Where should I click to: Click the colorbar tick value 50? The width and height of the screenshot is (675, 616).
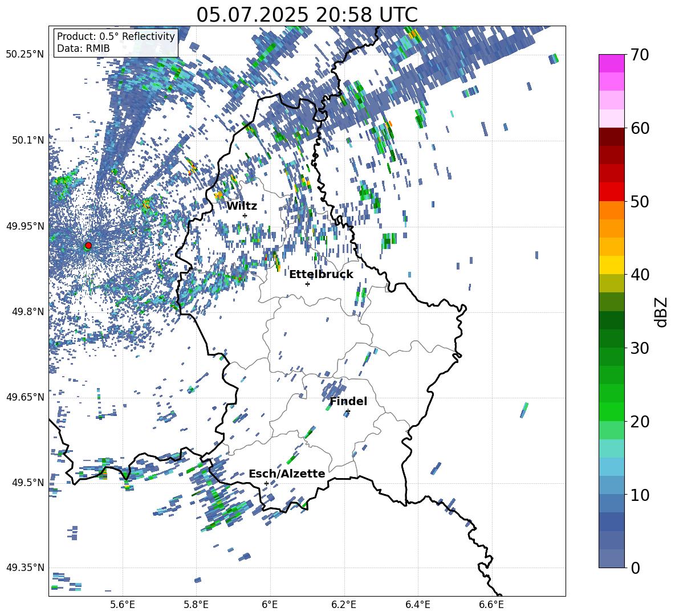point(640,201)
